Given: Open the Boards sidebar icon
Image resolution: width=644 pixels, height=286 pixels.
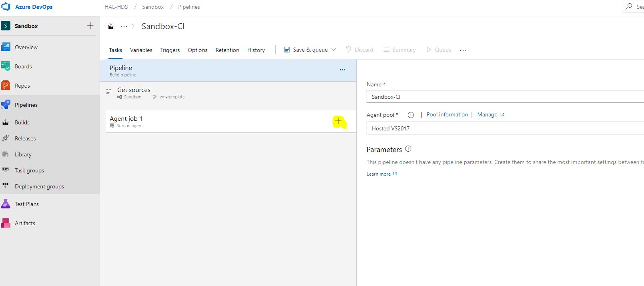Looking at the screenshot, I should coord(6,66).
